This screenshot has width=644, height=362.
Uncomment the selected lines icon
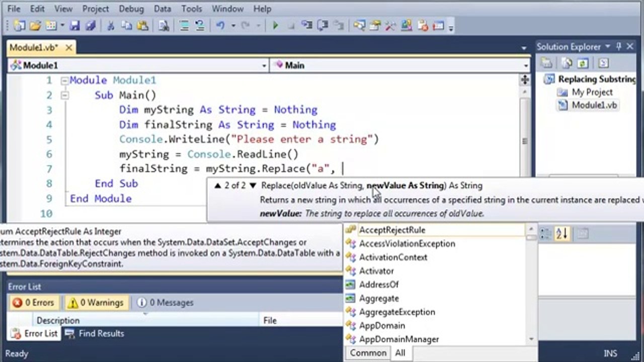(200, 26)
